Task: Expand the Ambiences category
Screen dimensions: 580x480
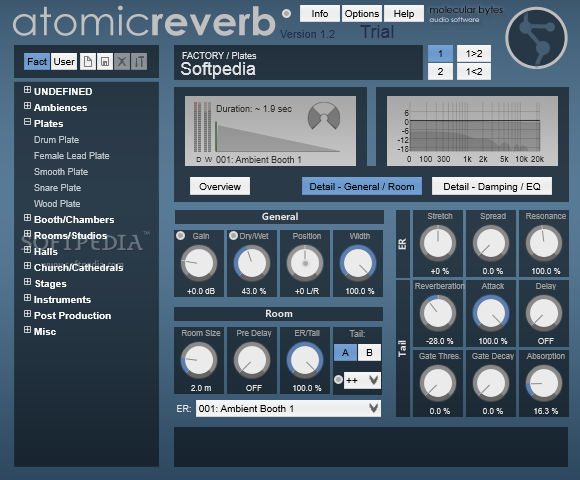Action: coord(27,106)
